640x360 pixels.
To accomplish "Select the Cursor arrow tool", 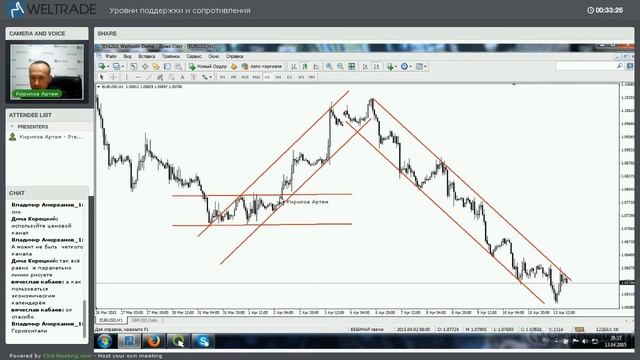I will tap(102, 77).
